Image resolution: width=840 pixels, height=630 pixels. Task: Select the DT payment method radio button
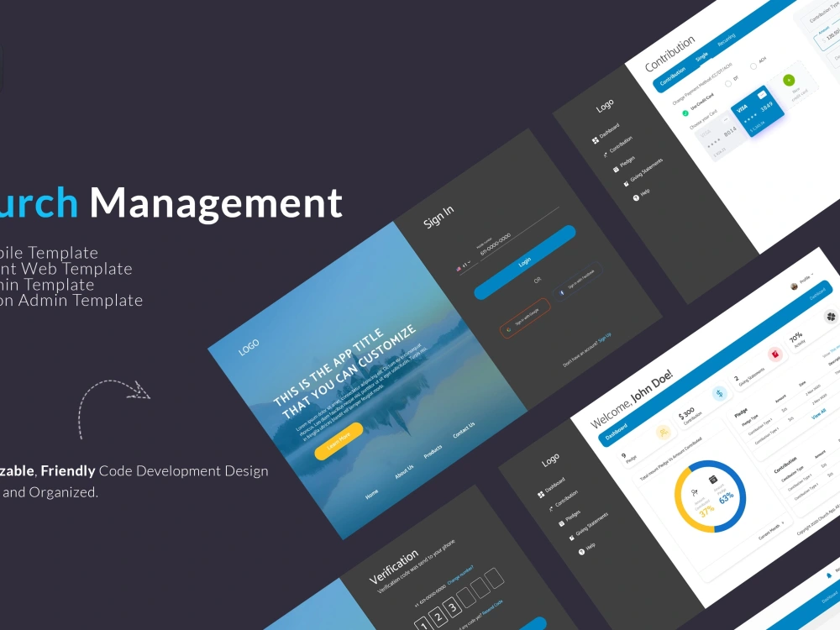[x=727, y=83]
